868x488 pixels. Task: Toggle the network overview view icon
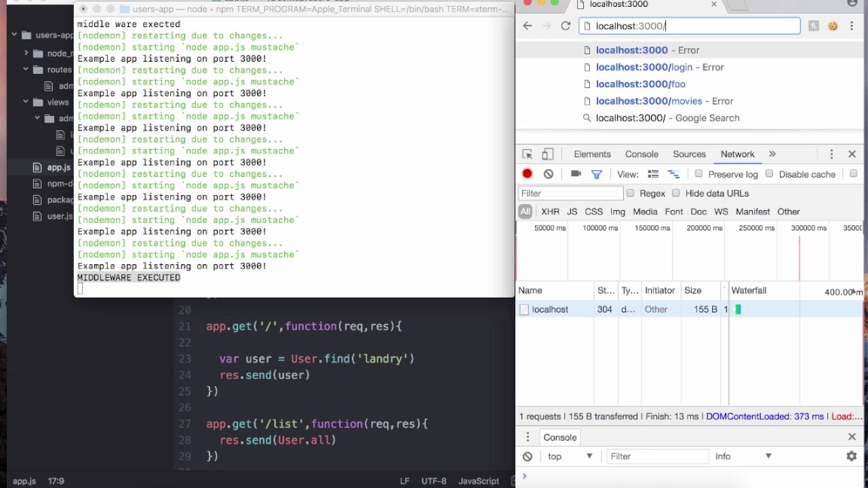coord(673,174)
